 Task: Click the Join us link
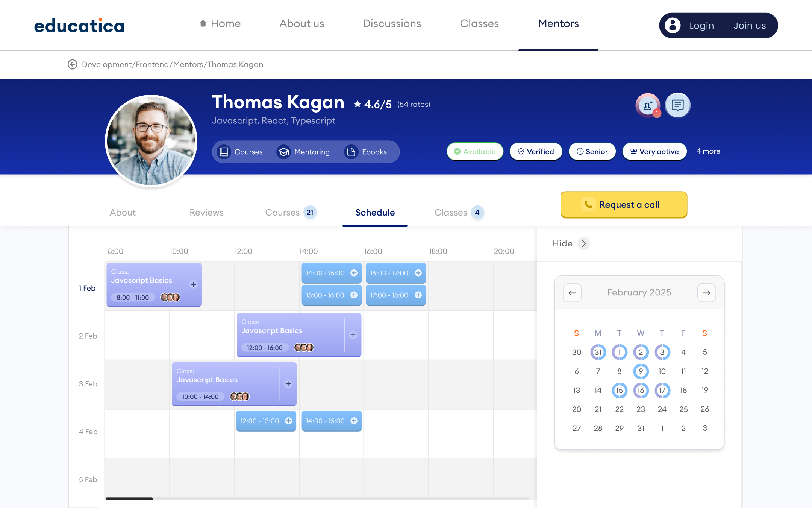pyautogui.click(x=750, y=26)
